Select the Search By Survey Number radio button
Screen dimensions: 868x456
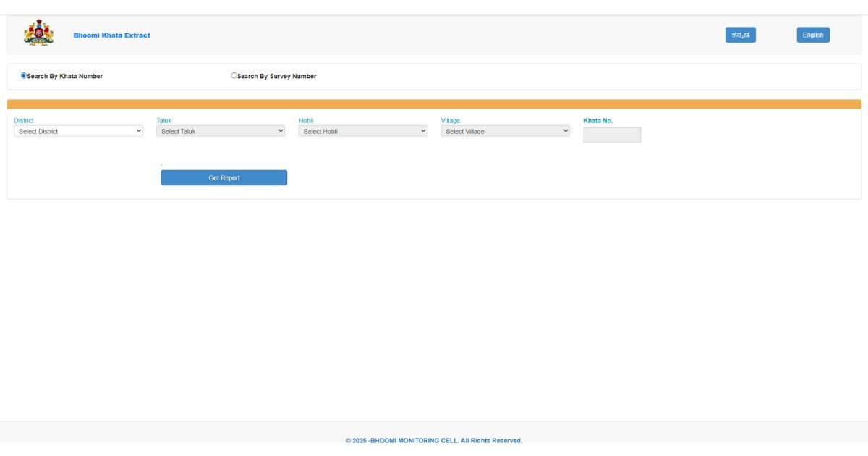(x=234, y=75)
